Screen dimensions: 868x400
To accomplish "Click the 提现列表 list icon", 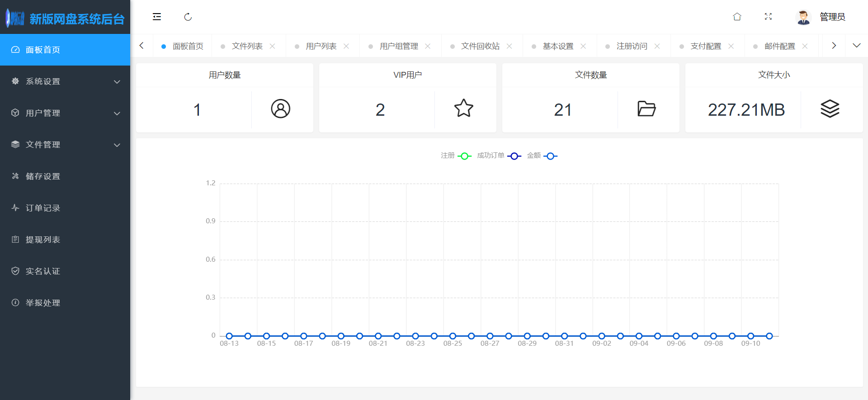I will [15, 239].
